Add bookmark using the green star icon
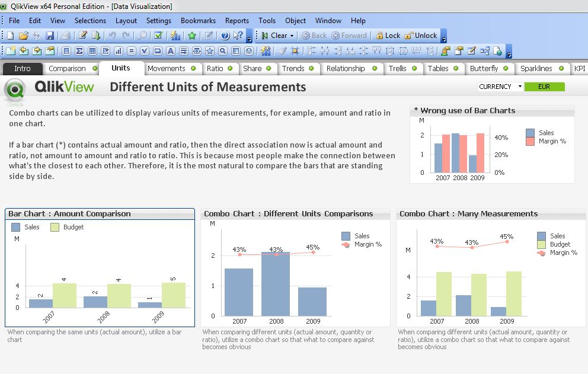 (x=193, y=36)
